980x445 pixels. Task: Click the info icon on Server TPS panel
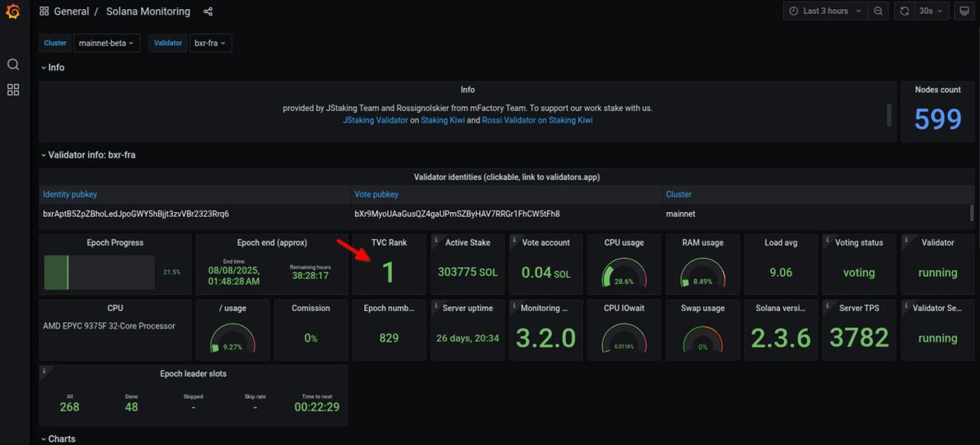click(x=828, y=305)
